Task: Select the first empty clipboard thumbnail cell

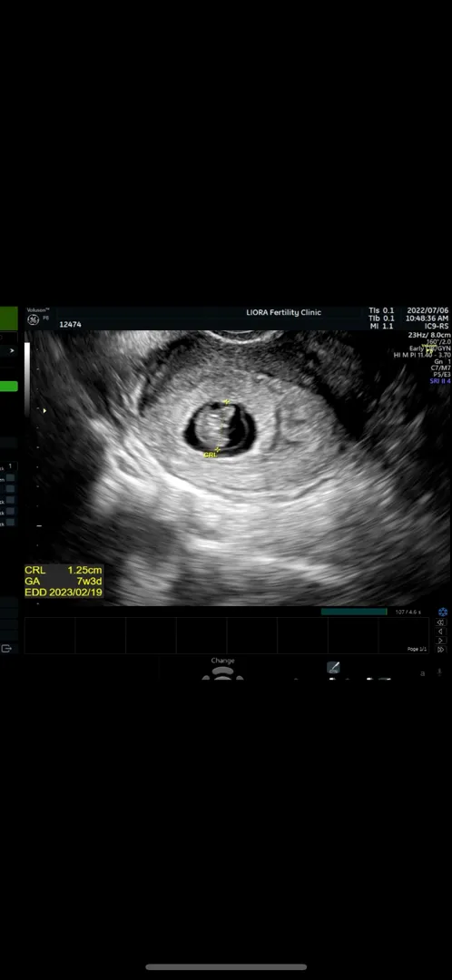Action: click(x=49, y=635)
